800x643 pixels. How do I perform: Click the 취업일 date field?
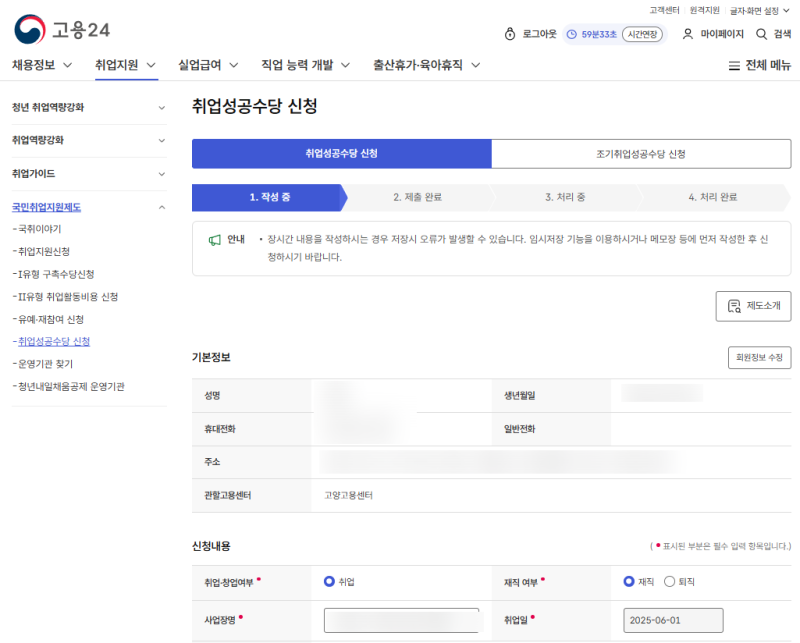click(x=673, y=620)
